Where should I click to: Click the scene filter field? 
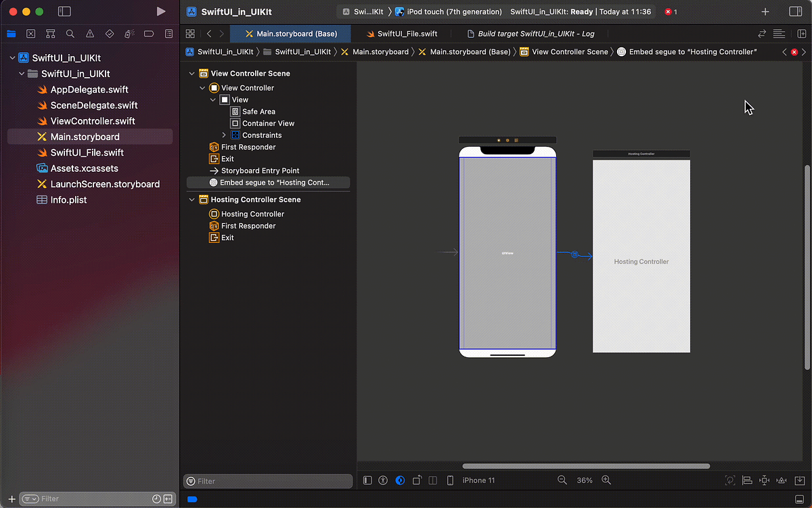[267, 480]
